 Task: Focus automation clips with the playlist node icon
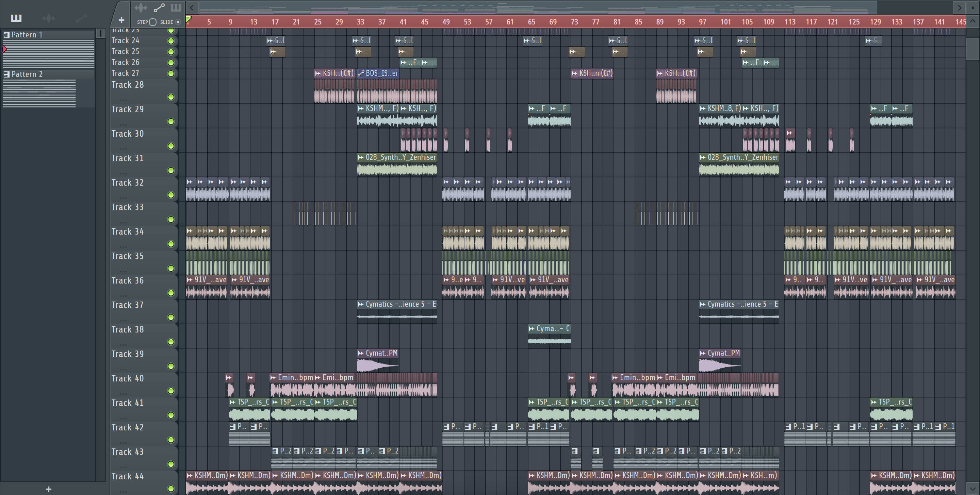[x=159, y=7]
